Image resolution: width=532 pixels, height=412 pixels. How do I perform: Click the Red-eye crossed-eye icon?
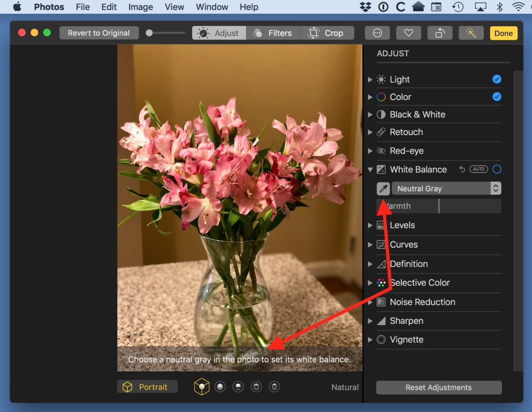[x=381, y=151]
